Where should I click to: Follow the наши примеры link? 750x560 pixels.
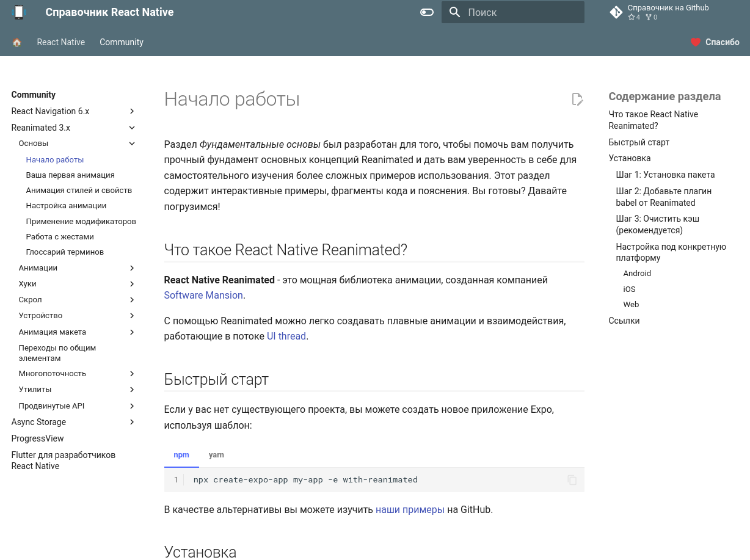[x=410, y=509]
